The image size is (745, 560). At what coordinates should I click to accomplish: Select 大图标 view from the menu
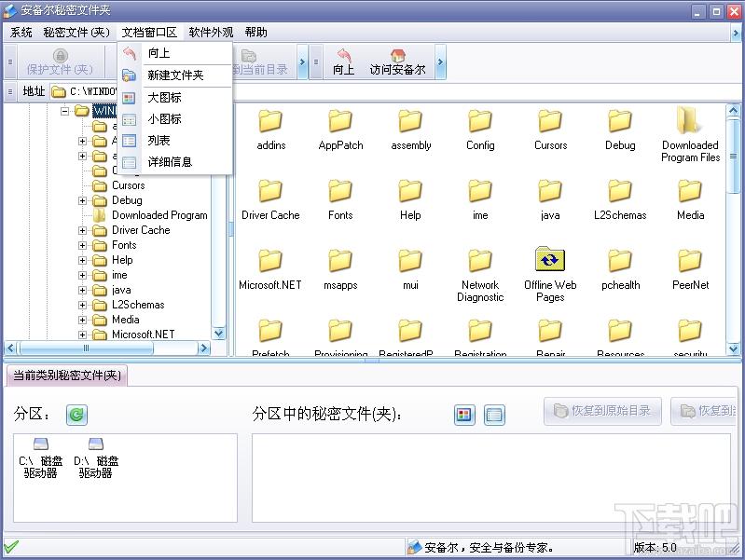click(x=164, y=97)
